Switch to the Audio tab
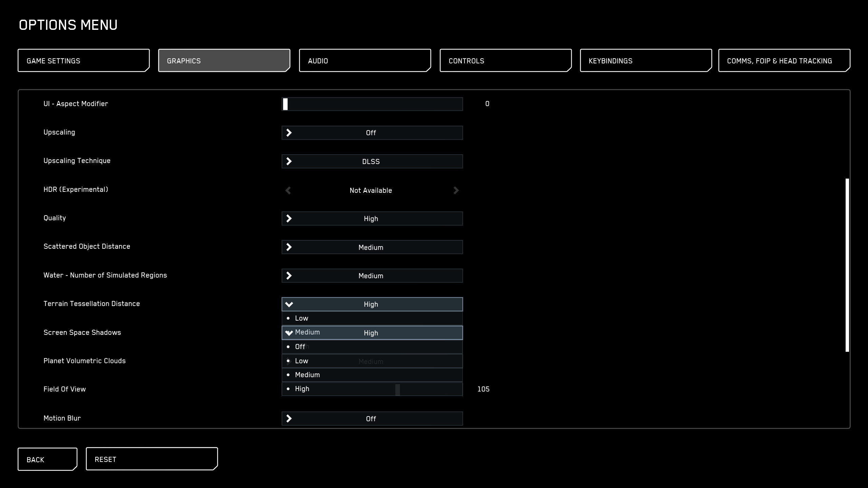The image size is (868, 488). [365, 61]
